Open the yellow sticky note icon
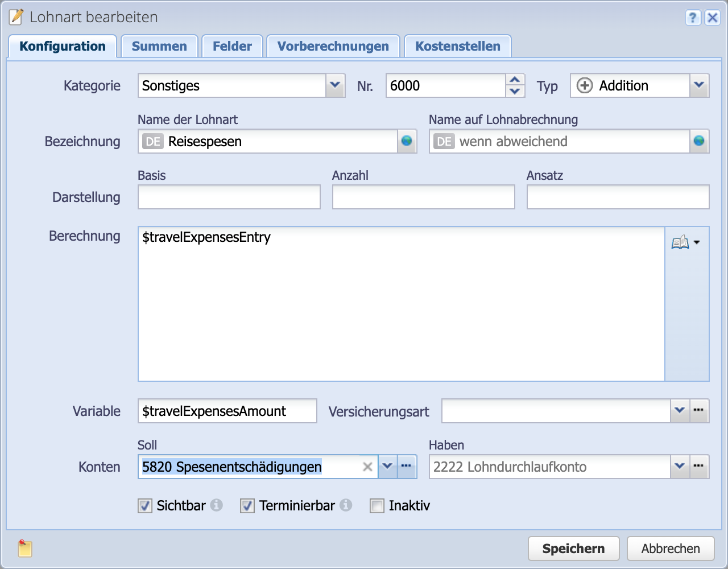728x569 pixels. click(25, 548)
